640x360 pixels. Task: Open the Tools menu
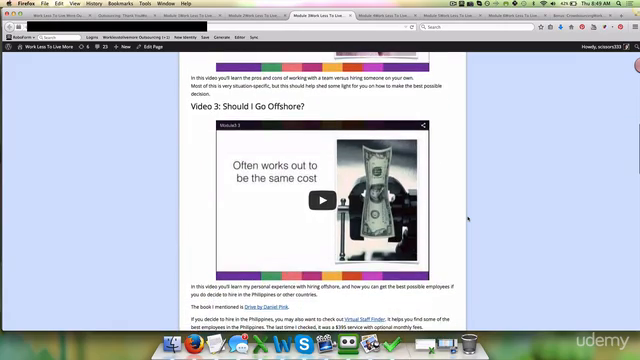click(145, 4)
